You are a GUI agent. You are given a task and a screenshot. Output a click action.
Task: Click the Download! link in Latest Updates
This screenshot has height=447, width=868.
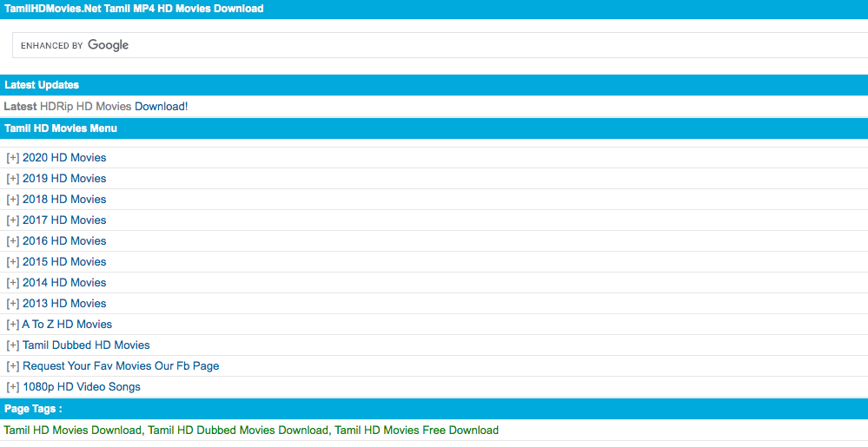161,107
